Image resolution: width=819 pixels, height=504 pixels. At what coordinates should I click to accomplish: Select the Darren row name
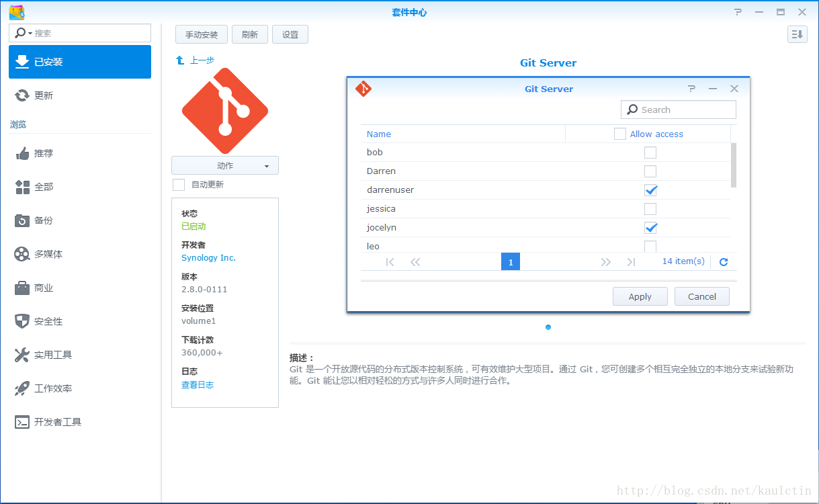pyautogui.click(x=381, y=171)
